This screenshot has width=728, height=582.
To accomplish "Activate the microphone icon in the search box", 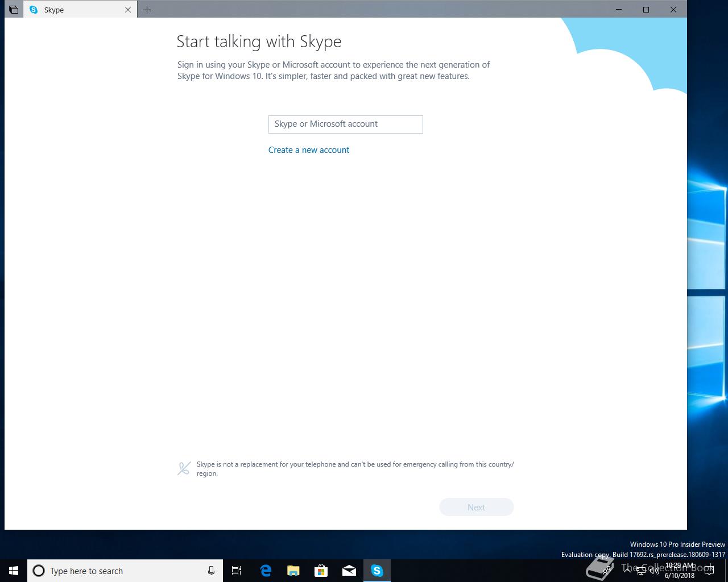I will point(211,571).
